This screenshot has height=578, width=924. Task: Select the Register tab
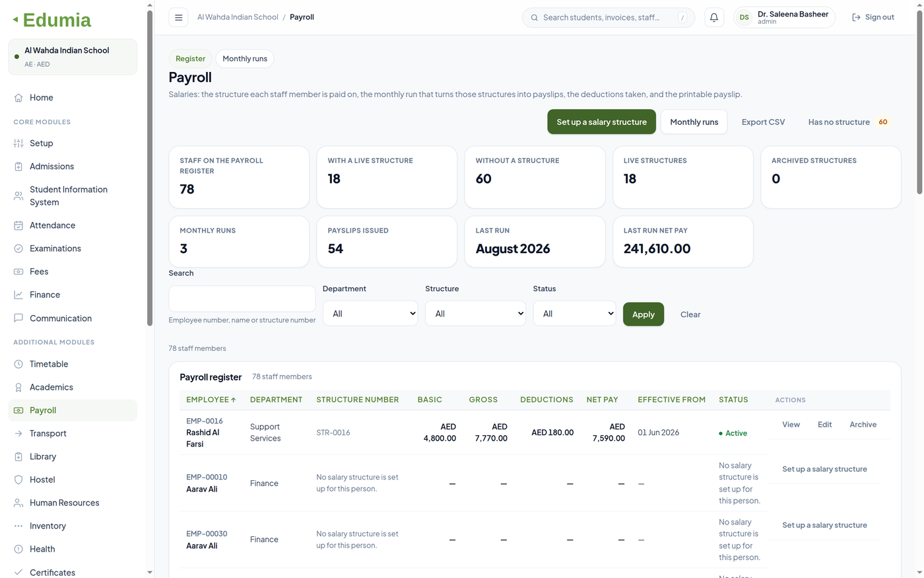point(190,59)
